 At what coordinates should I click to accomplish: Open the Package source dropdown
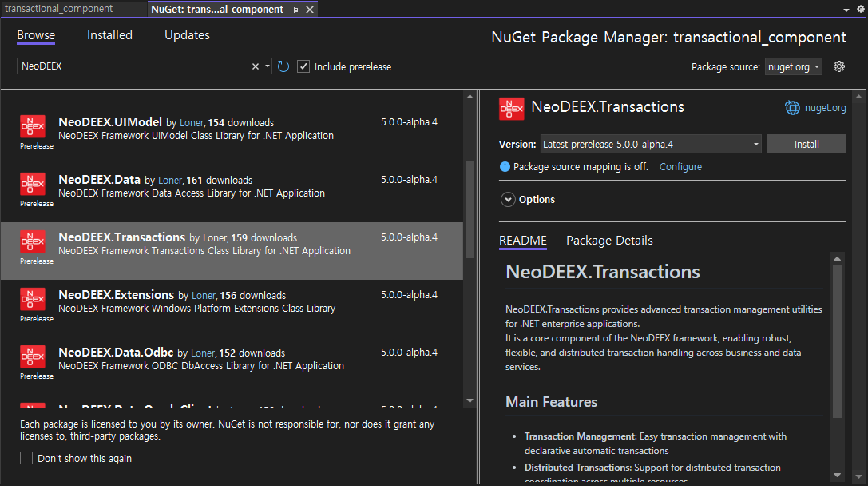point(793,67)
